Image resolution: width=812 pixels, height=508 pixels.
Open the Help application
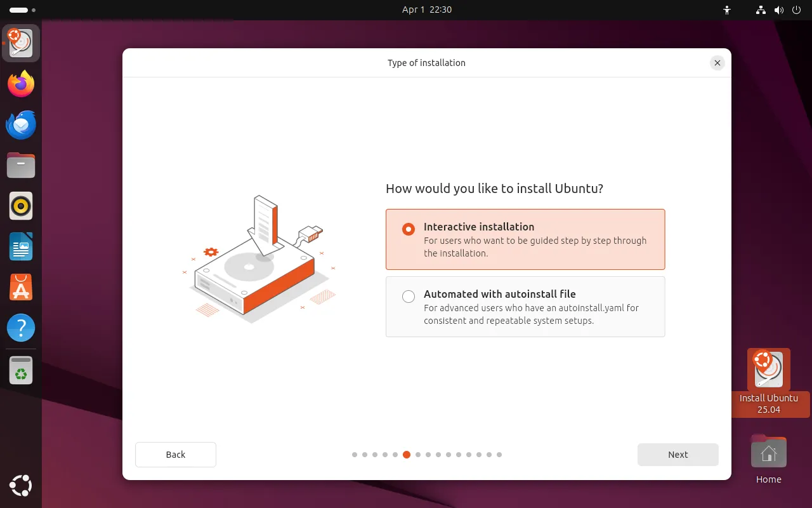[x=21, y=328]
